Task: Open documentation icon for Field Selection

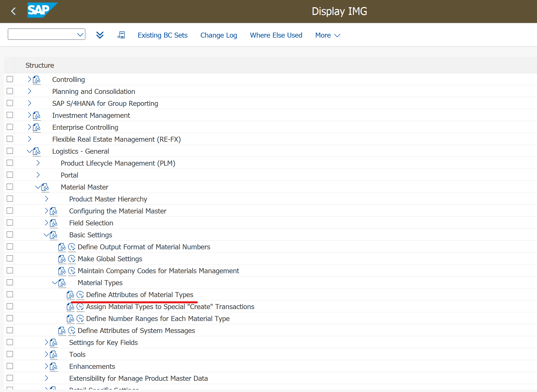Action: click(x=54, y=223)
